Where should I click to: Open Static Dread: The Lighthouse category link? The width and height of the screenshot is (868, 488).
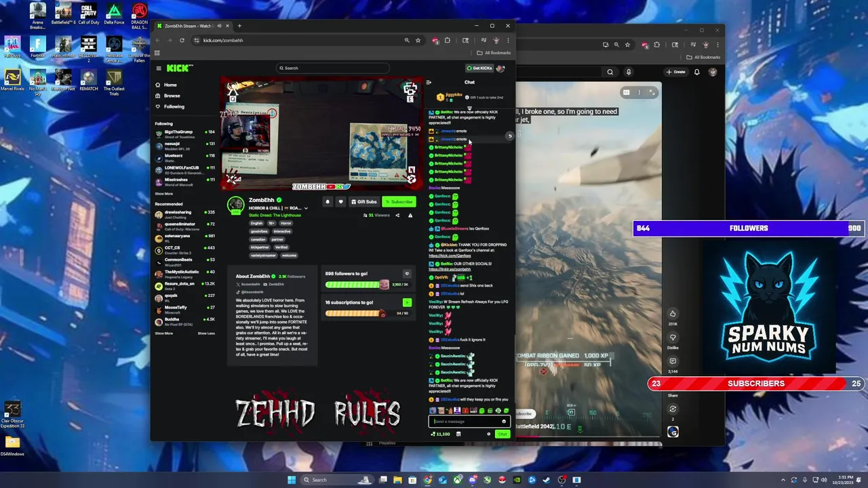tap(275, 215)
